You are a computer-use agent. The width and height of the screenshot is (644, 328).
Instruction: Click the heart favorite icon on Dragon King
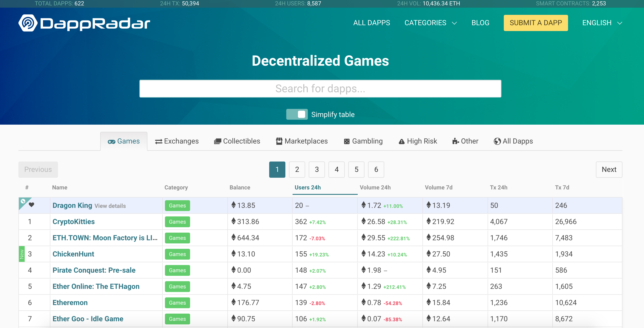click(31, 204)
